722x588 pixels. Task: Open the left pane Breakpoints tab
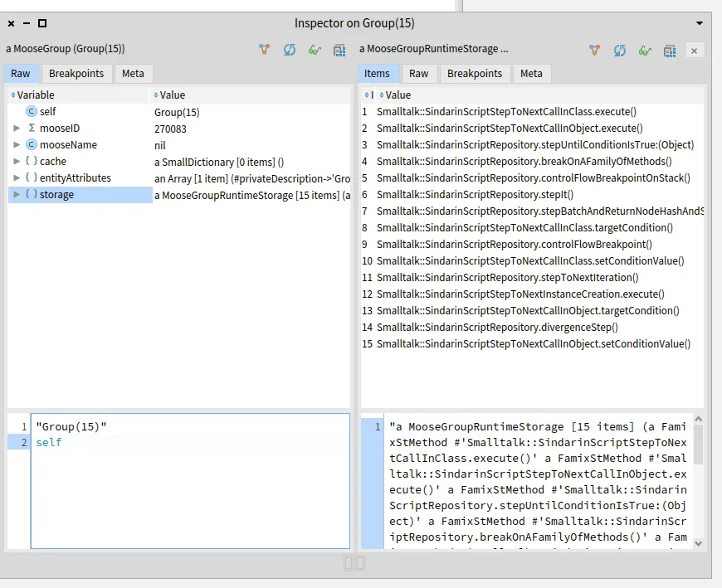click(x=76, y=74)
